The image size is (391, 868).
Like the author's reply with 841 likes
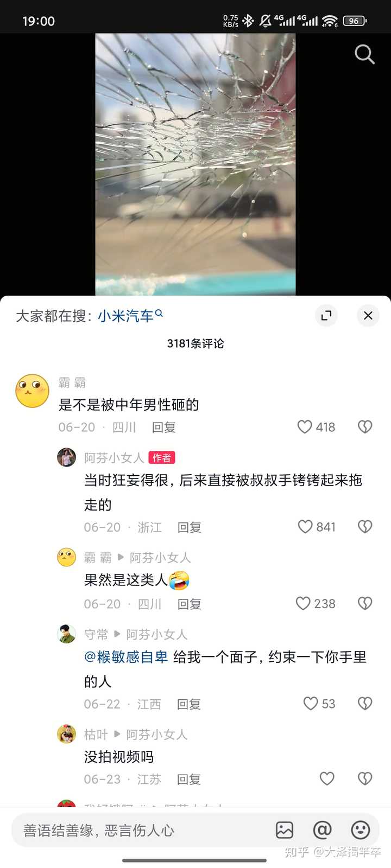click(305, 526)
